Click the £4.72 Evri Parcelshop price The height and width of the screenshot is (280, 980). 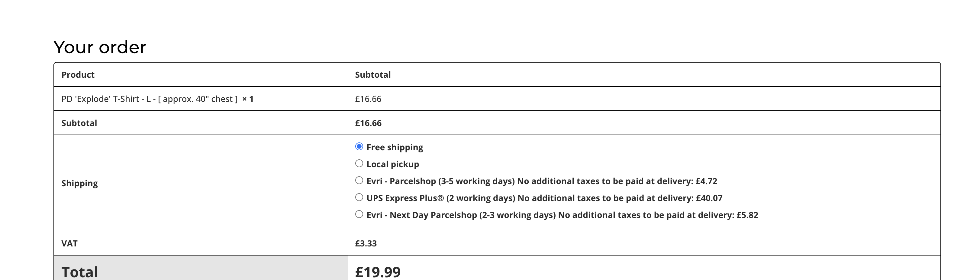pos(706,181)
